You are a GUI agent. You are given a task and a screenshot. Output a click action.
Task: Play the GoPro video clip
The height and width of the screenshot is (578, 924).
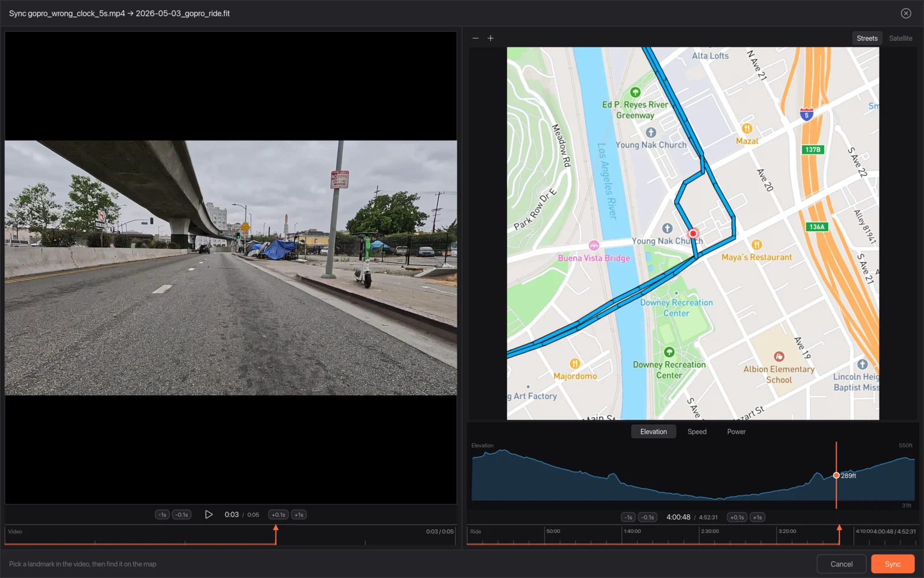(x=209, y=514)
